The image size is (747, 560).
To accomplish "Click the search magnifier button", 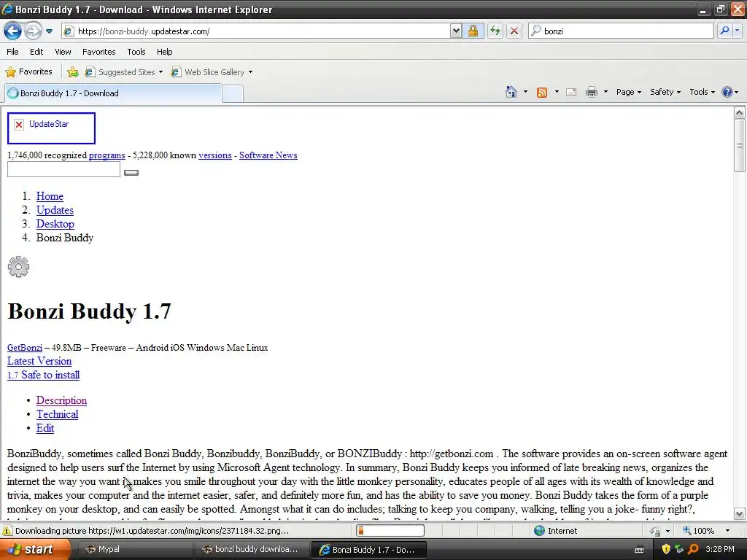I will (724, 31).
